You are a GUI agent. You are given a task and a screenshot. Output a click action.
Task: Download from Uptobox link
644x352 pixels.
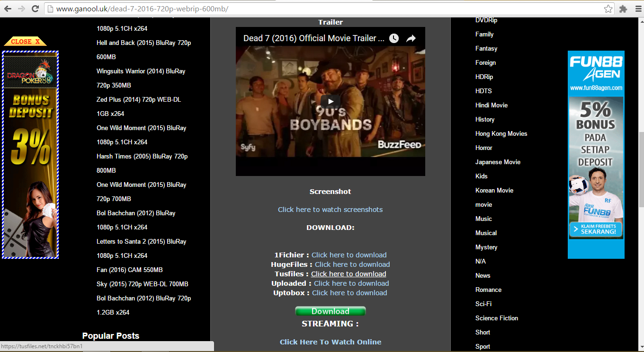[349, 293]
